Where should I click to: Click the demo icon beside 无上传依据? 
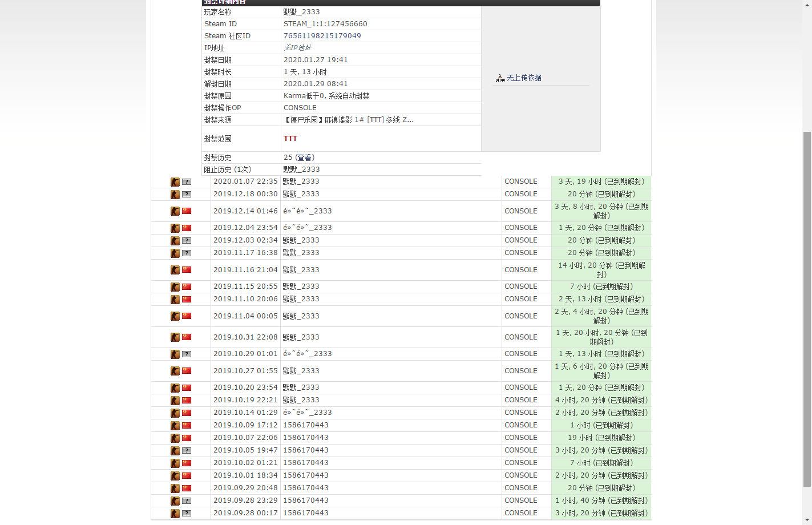tap(500, 78)
